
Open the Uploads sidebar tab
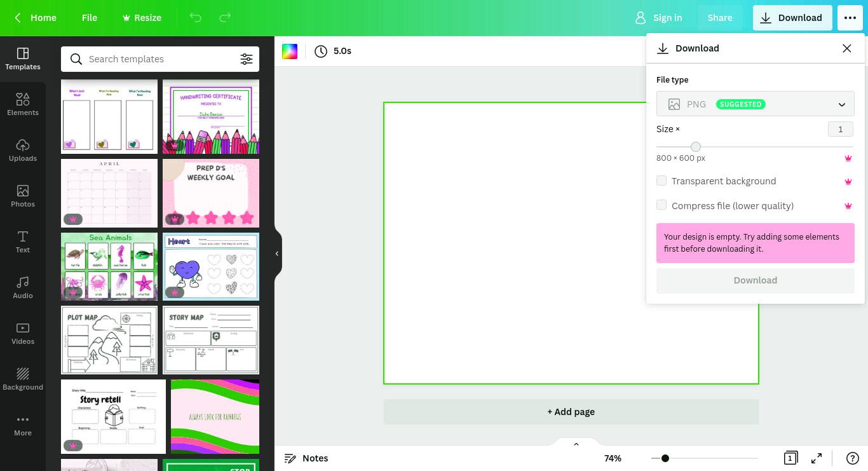[x=23, y=150]
